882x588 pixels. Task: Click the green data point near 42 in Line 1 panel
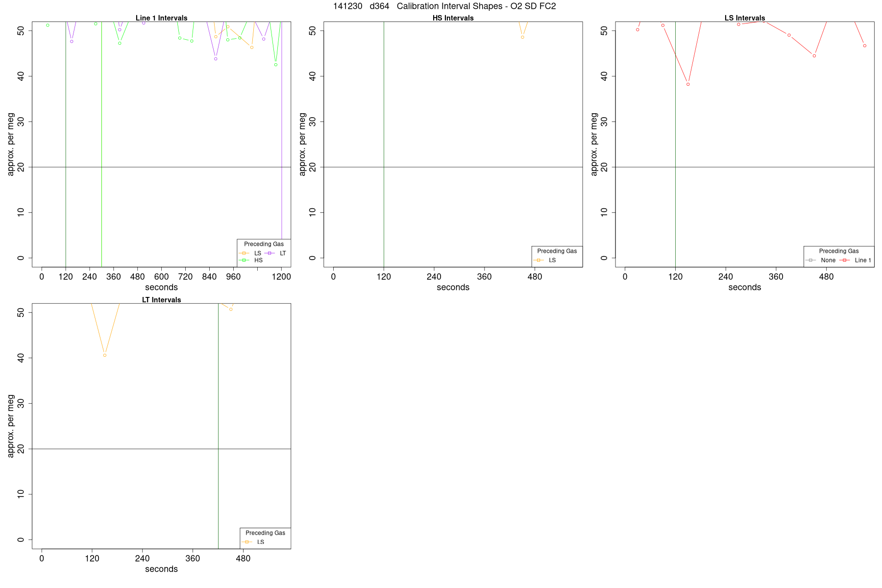tap(276, 65)
